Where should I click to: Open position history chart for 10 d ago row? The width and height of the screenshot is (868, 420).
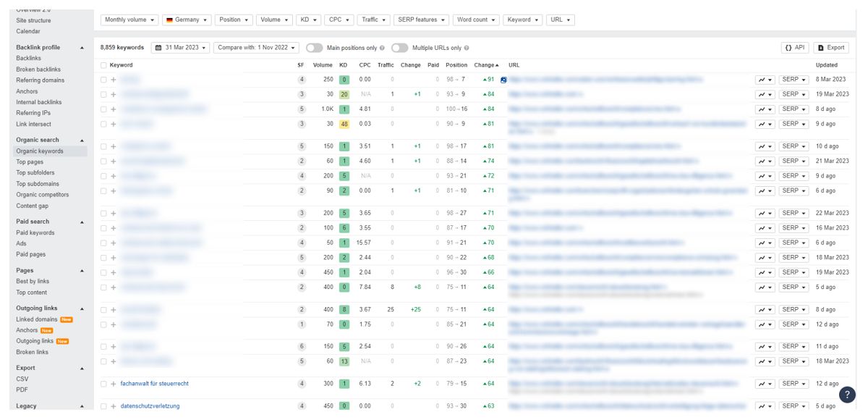pos(765,146)
